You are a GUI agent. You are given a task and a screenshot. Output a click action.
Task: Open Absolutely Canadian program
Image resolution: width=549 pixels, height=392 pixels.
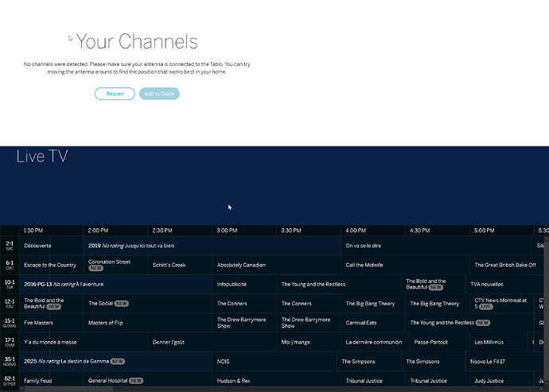point(277,265)
